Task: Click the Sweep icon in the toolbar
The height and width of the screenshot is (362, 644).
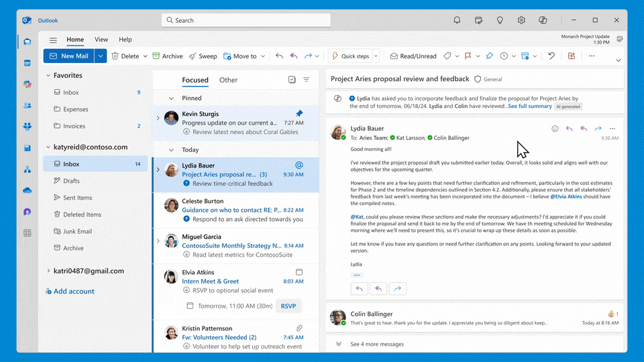Action: (193, 56)
